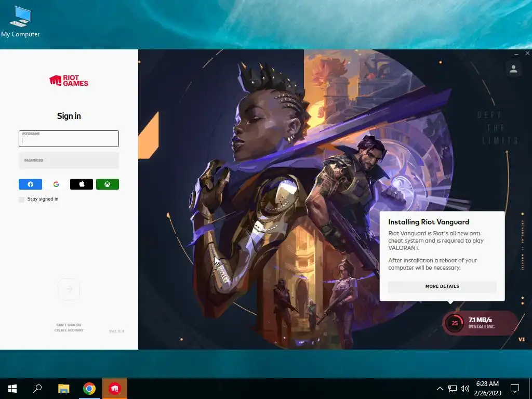The image size is (532, 399).
Task: Open taskbar search magnifier
Action: click(37, 389)
